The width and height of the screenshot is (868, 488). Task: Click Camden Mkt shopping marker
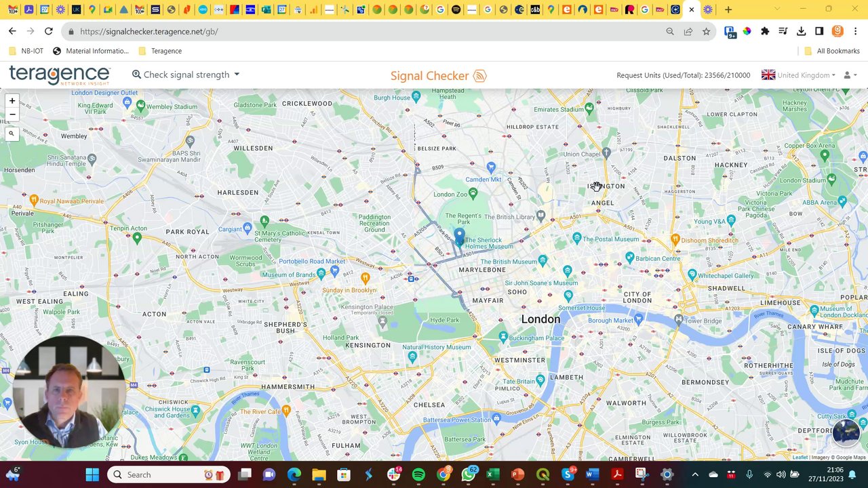[x=491, y=167]
